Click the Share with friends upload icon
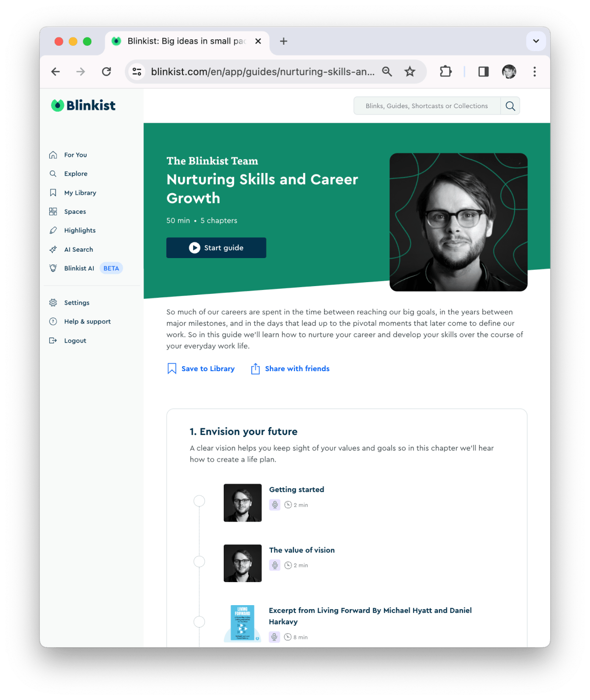The height and width of the screenshot is (700, 590). pyautogui.click(x=255, y=369)
